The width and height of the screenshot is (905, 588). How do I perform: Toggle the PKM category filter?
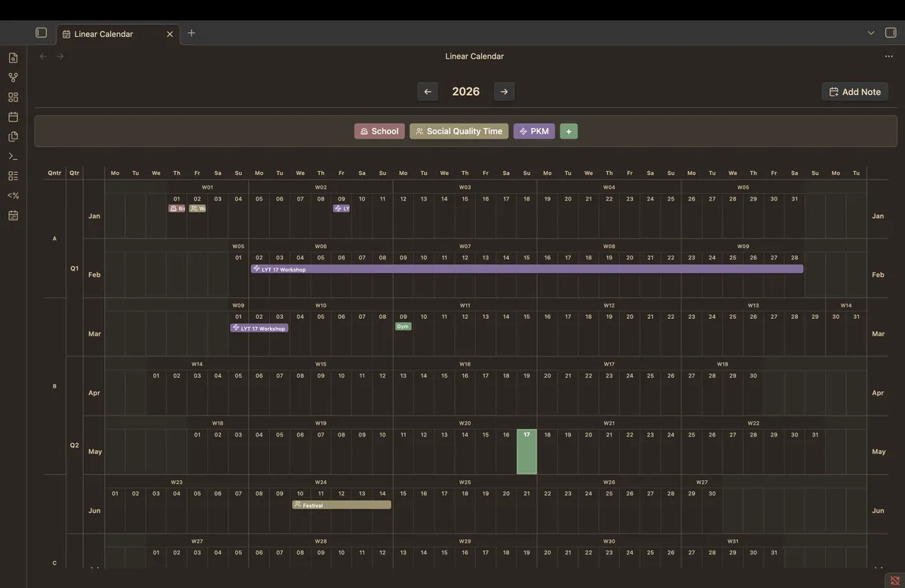point(534,131)
